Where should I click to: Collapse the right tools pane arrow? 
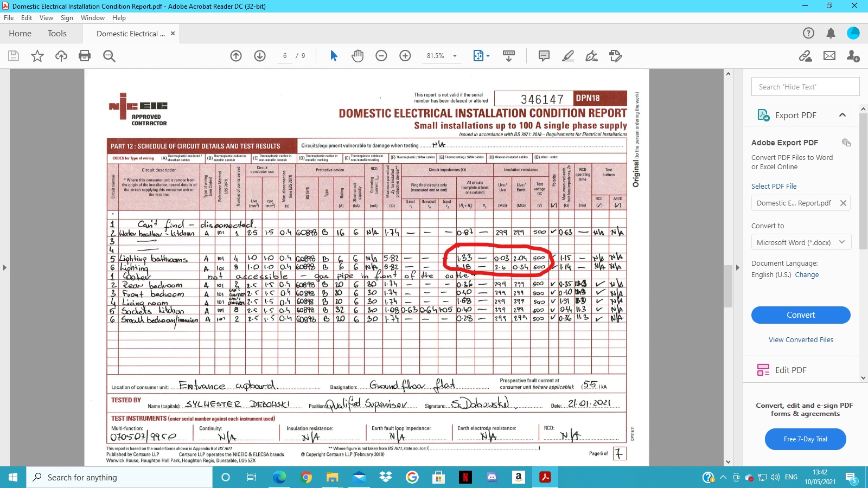point(737,267)
